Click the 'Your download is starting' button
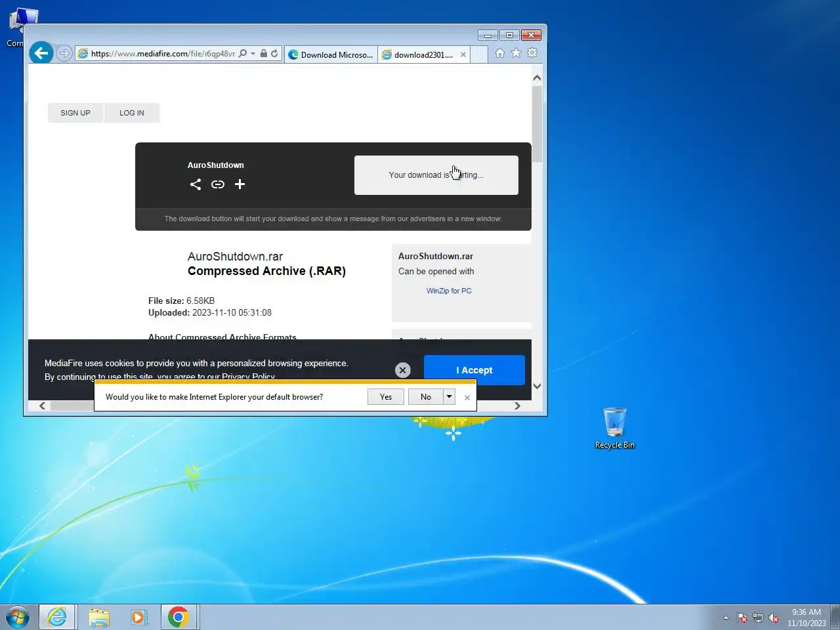 (436, 175)
